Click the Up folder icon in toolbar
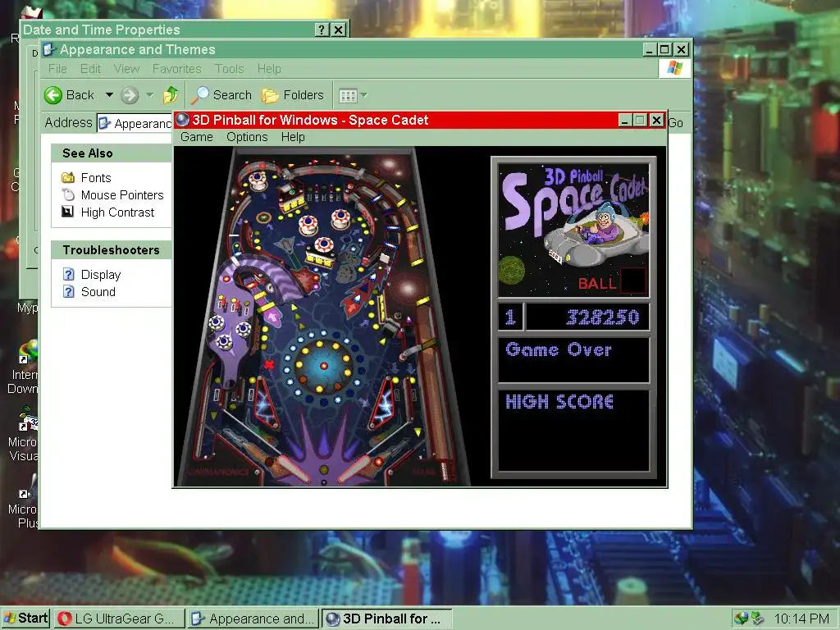840x630 pixels. (x=171, y=95)
